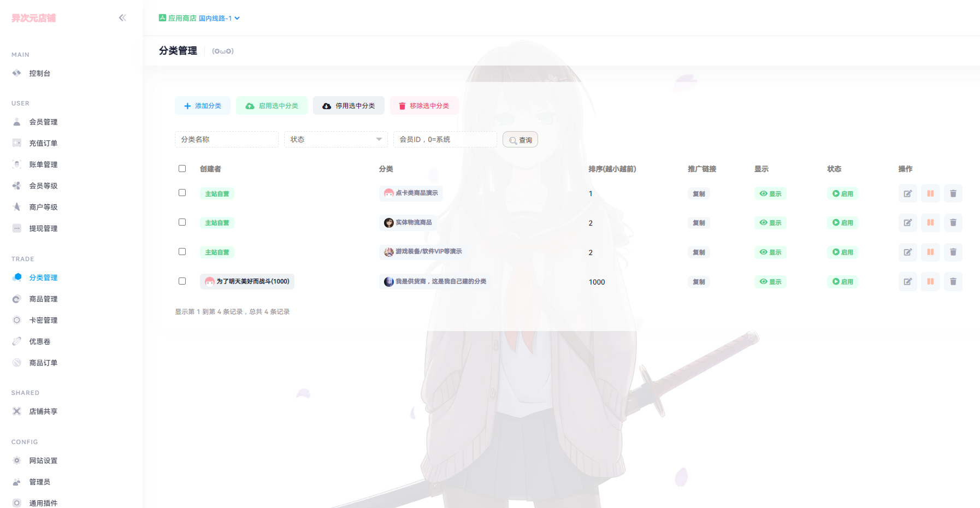Open 商品订单 in sidebar
The height and width of the screenshot is (508, 980).
tap(43, 363)
